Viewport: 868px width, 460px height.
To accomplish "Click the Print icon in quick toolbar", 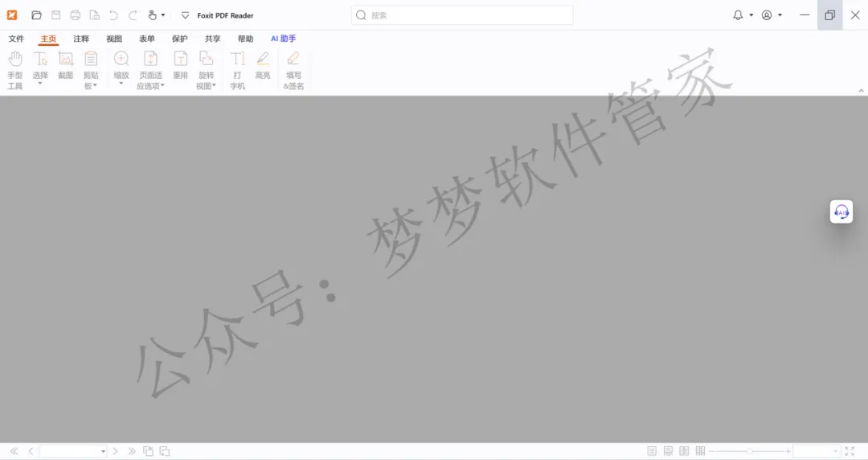I will pos(76,15).
